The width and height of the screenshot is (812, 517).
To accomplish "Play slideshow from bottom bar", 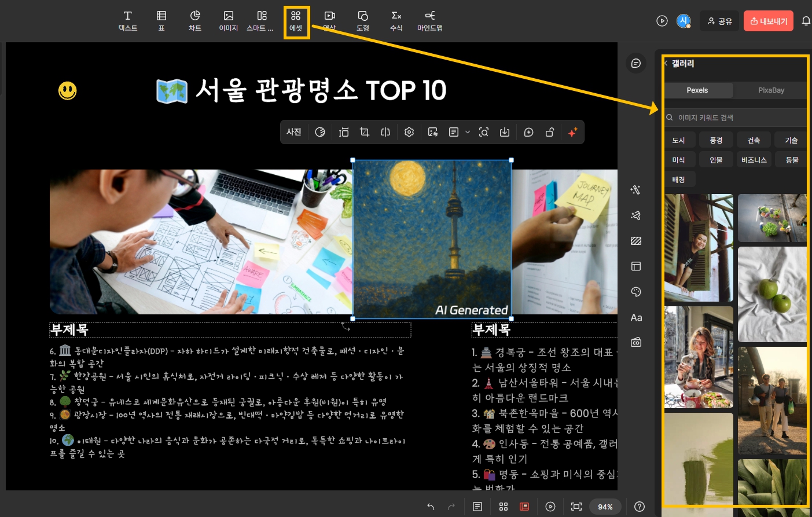I will [550, 507].
